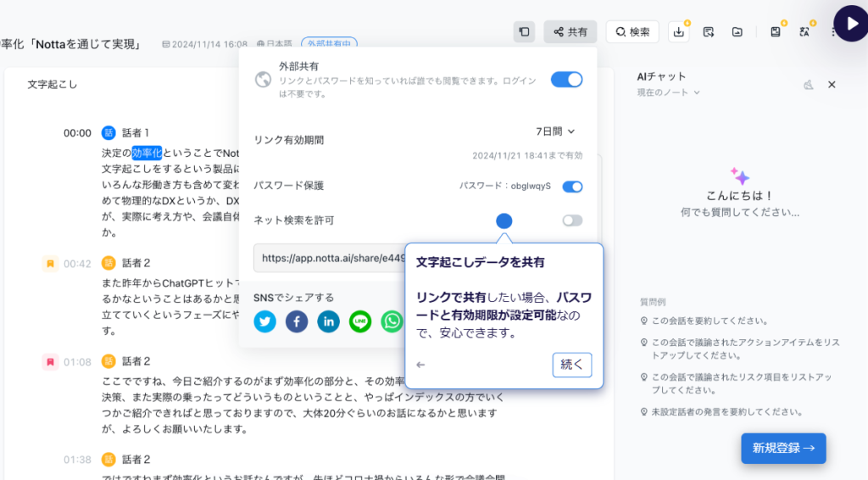Select suggestion 未設定話者の発言を要約してください
Image resolution: width=868 pixels, height=480 pixels.
click(721, 412)
